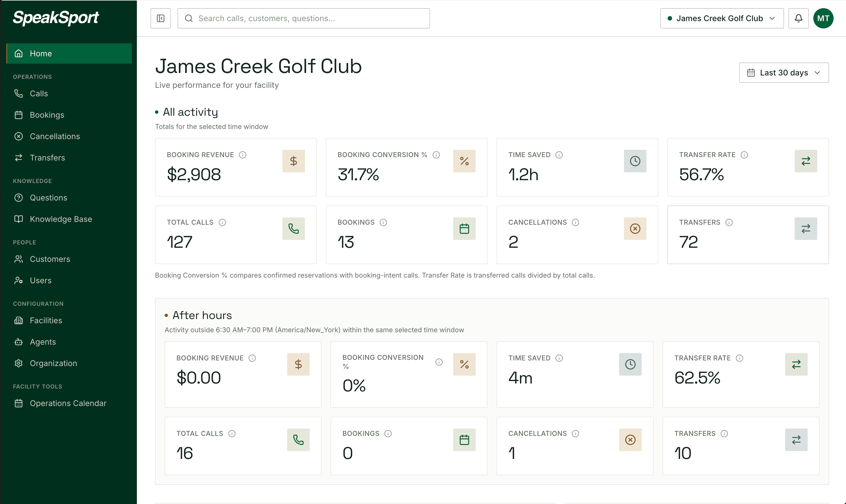Viewport: 846px width, 504px height.
Task: Expand the Last 30 days date range selector
Action: coord(784,73)
